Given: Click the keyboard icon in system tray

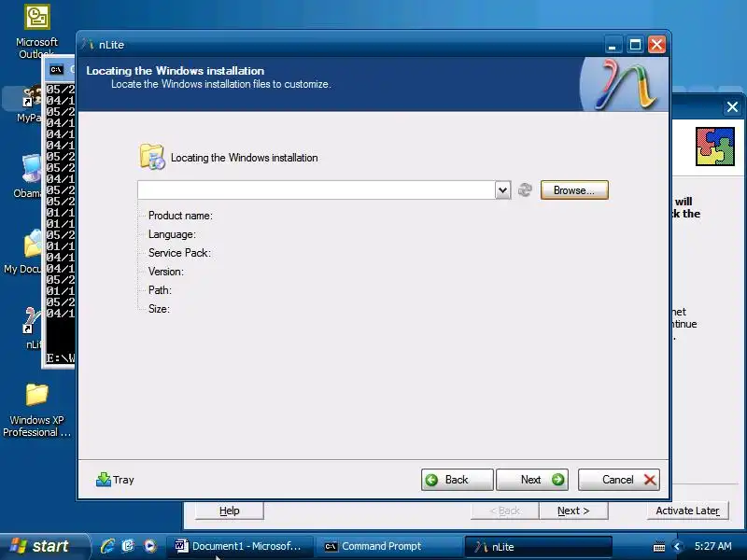Looking at the screenshot, I should (659, 547).
